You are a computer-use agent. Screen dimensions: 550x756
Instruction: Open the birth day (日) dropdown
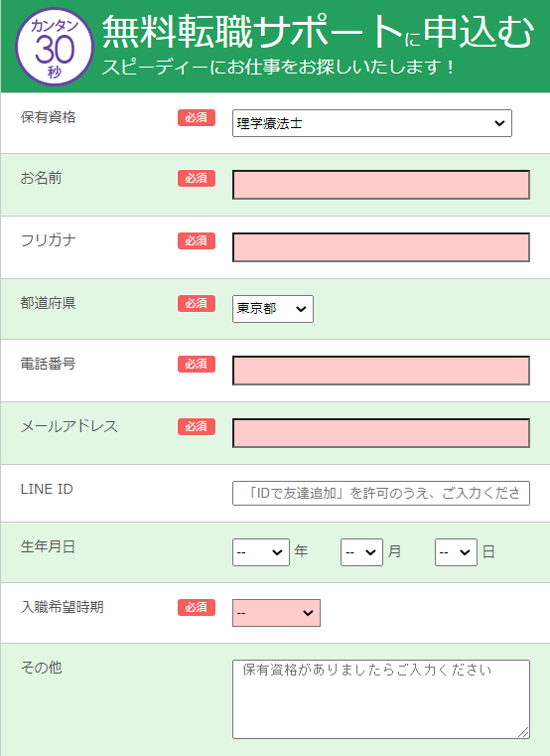pyautogui.click(x=456, y=552)
